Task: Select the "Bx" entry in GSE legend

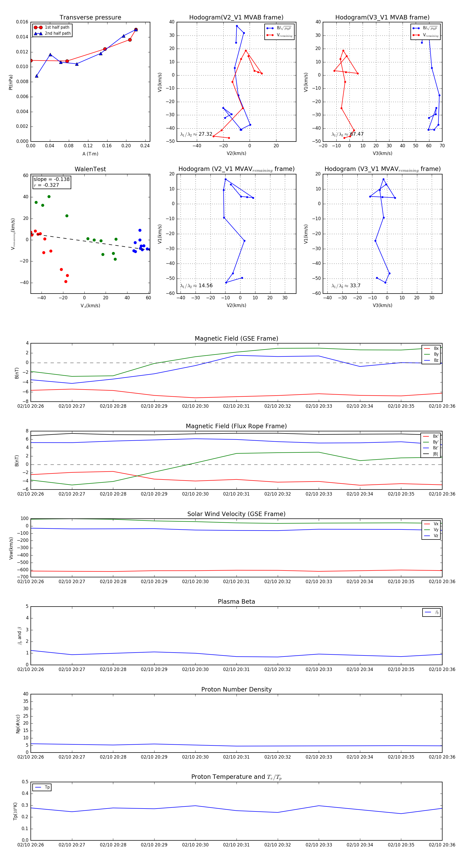Action: point(431,349)
